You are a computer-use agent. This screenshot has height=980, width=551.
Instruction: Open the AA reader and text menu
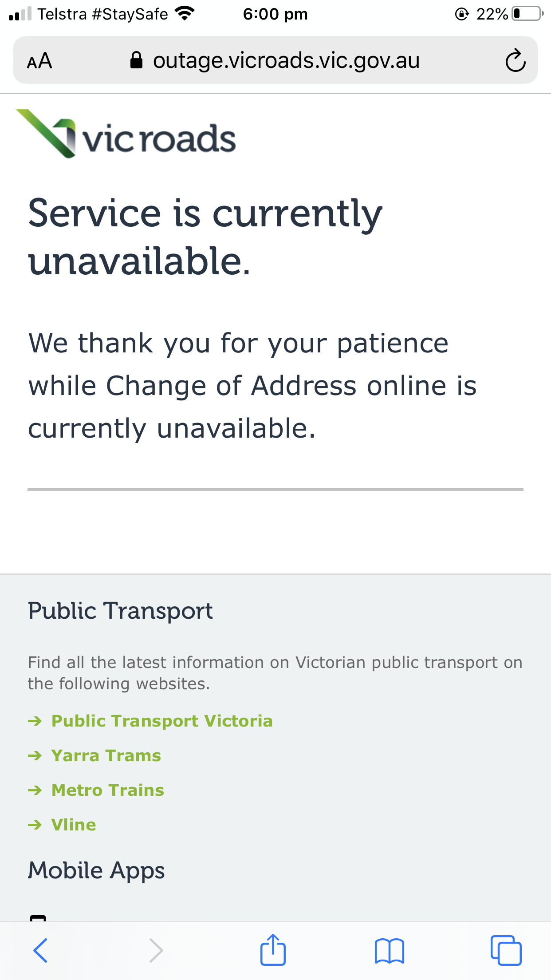(39, 61)
